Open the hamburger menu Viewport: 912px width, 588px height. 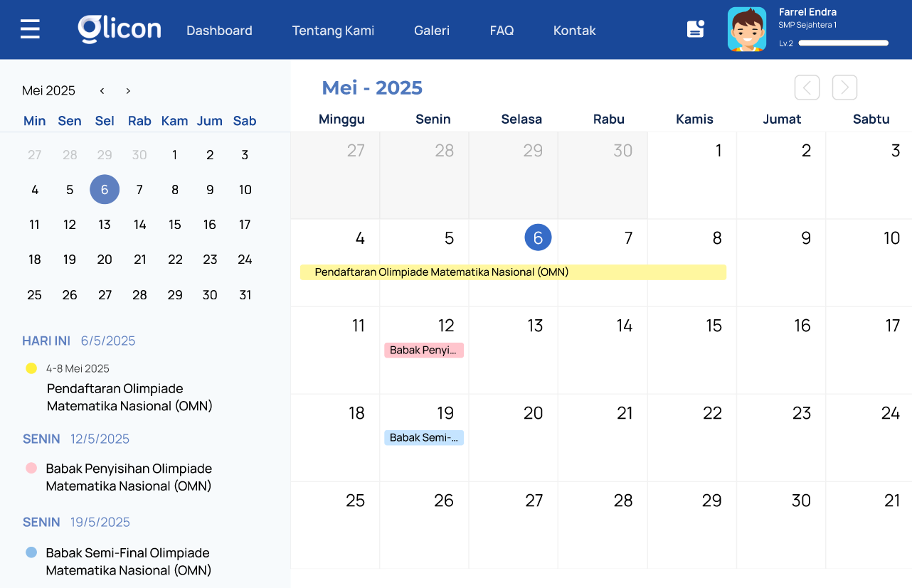click(30, 29)
